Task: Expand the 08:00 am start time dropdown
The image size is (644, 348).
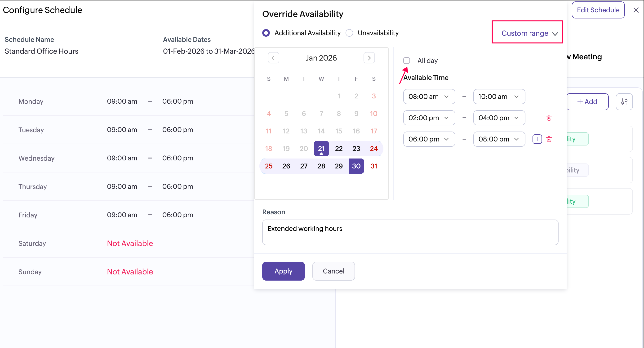Action: coord(429,97)
